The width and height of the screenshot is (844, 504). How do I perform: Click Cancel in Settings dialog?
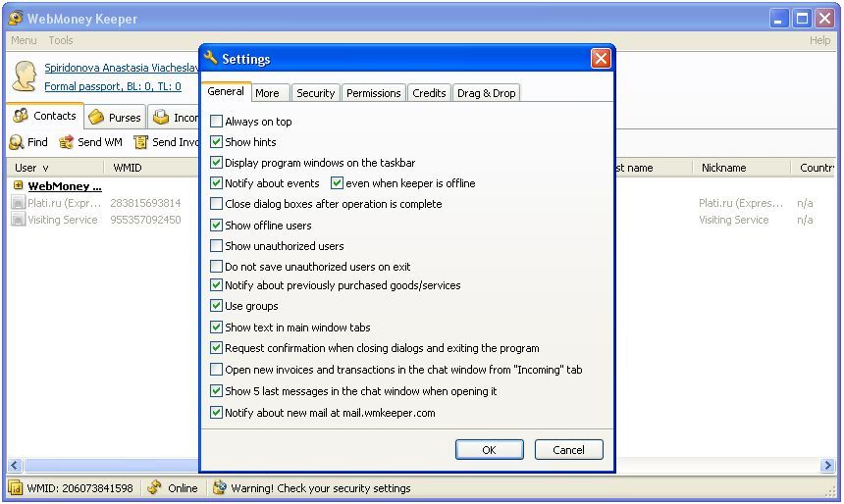tap(568, 450)
